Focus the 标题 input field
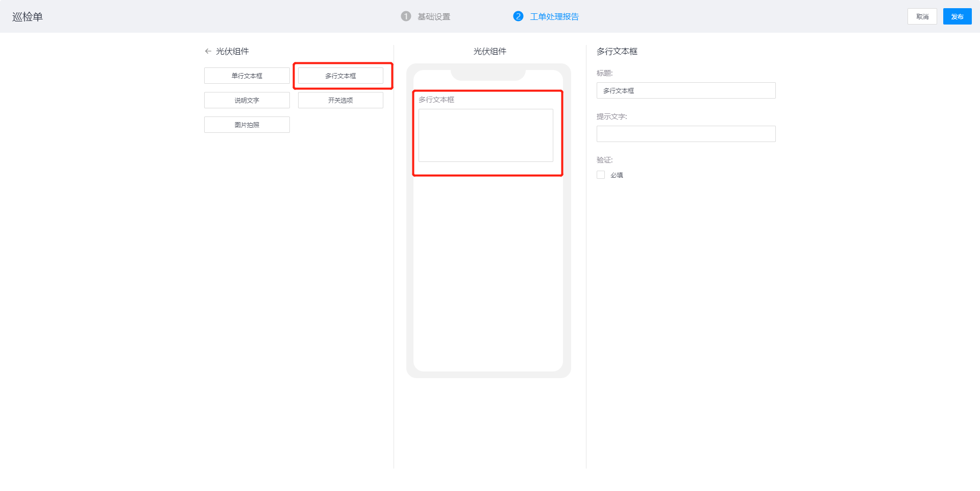The width and height of the screenshot is (980, 491). tap(685, 90)
